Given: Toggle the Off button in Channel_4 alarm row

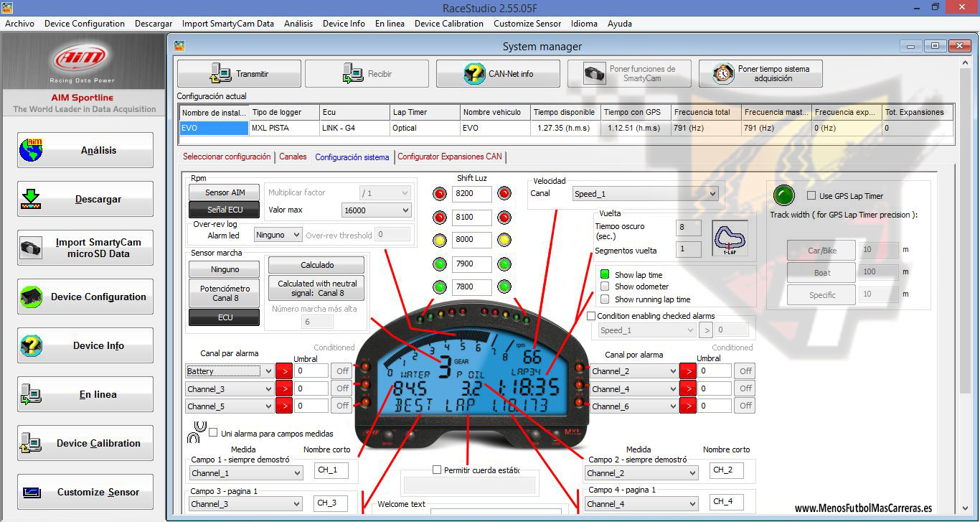Looking at the screenshot, I should click(745, 388).
